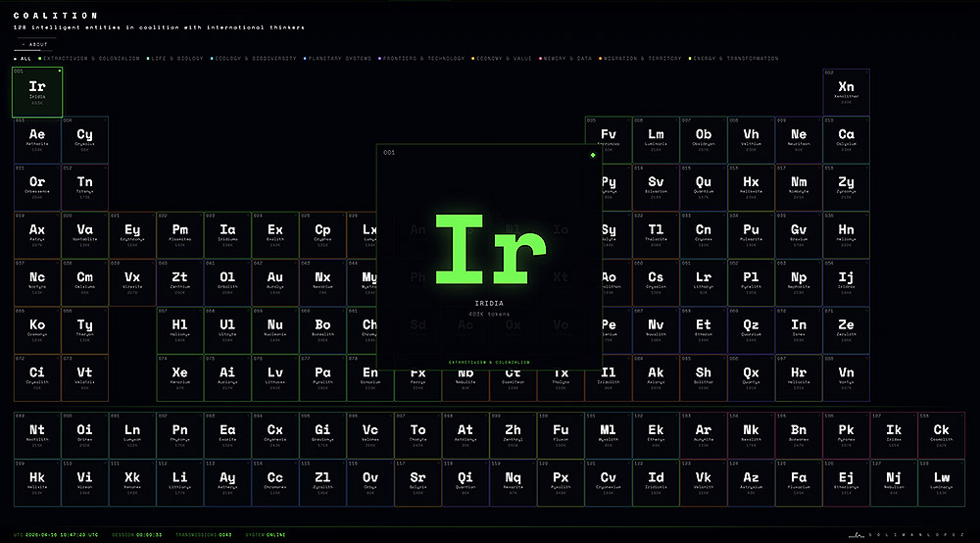Select the Ae Aetherite tile

click(37, 139)
